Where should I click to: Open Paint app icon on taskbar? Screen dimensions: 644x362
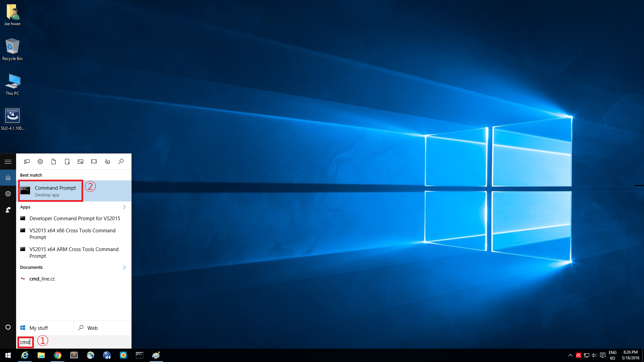pos(156,355)
